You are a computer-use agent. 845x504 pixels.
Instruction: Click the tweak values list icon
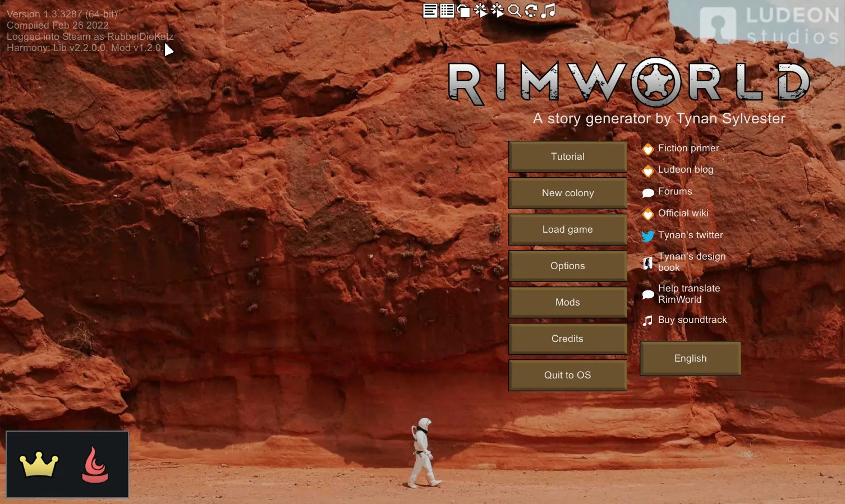pos(447,11)
